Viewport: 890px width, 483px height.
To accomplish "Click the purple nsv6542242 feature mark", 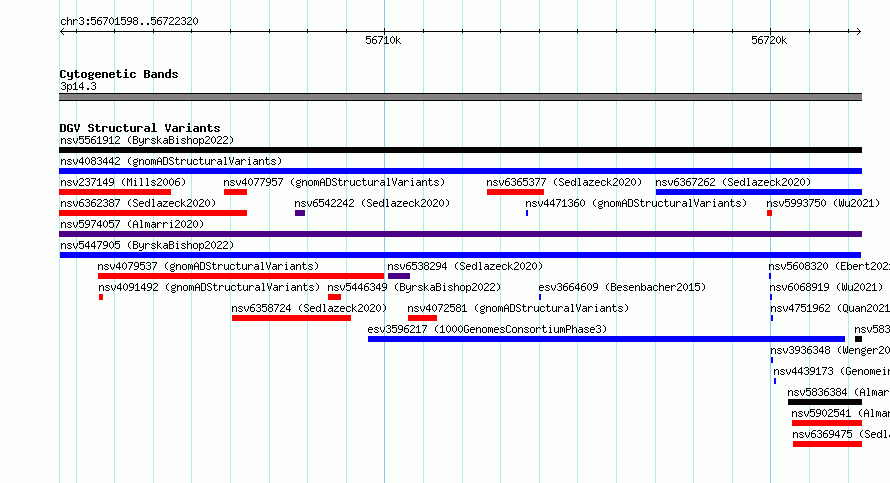I will pyautogui.click(x=300, y=213).
